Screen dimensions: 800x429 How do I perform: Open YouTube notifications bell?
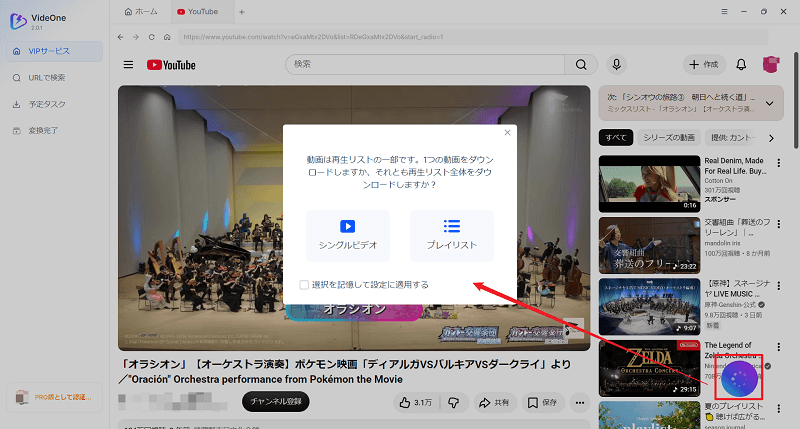741,64
